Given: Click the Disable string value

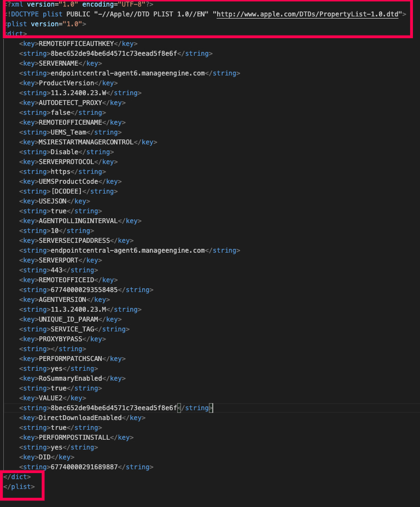Looking at the screenshot, I should pyautogui.click(x=65, y=152).
